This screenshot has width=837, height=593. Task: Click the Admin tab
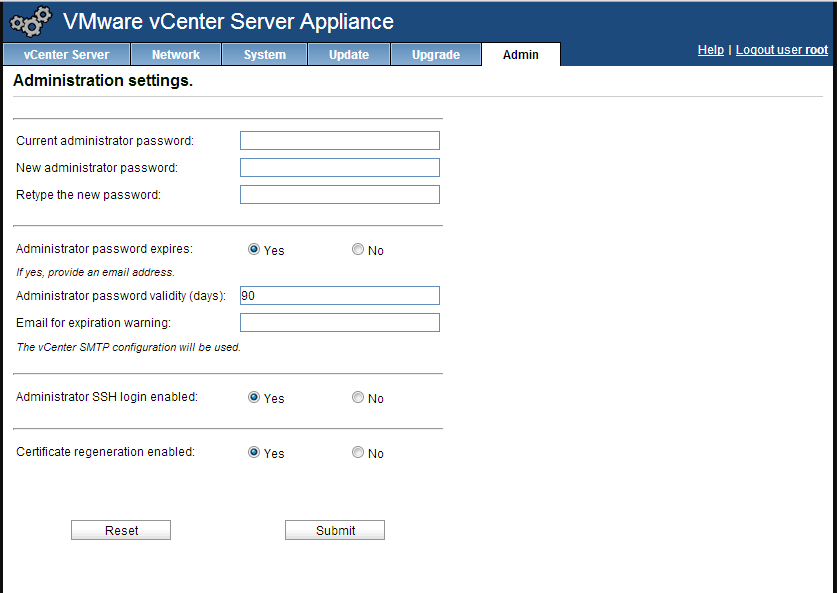tap(521, 55)
